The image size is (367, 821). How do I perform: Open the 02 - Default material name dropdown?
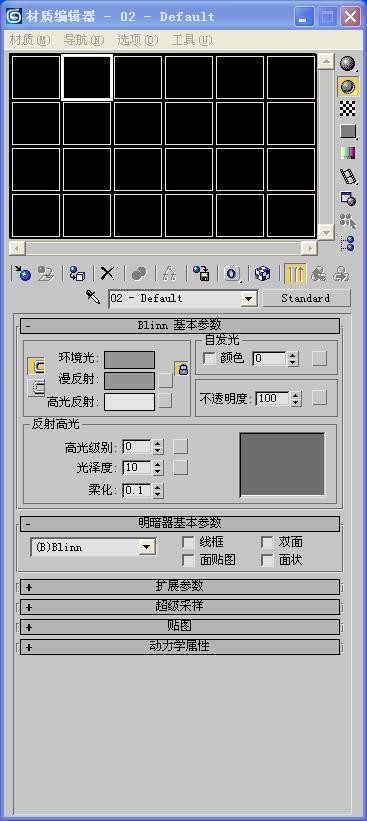click(x=248, y=299)
